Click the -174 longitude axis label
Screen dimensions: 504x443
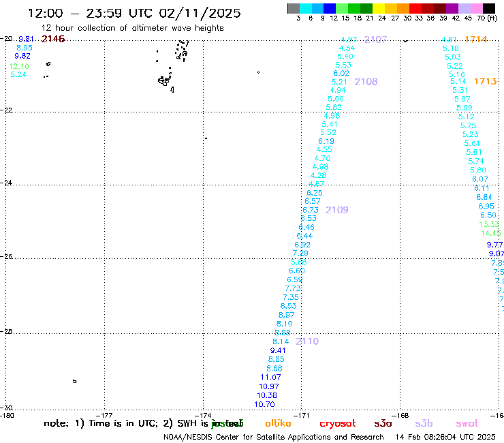pyautogui.click(x=203, y=416)
